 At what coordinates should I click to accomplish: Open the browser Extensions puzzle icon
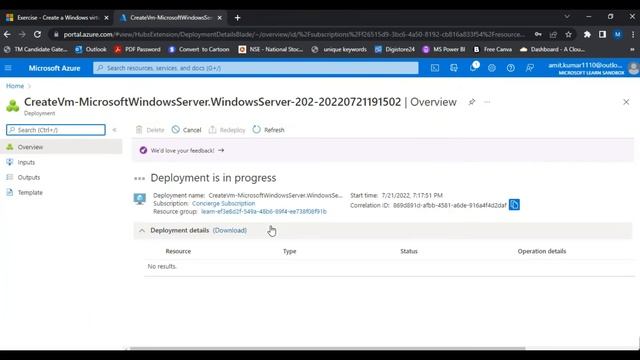click(x=587, y=35)
